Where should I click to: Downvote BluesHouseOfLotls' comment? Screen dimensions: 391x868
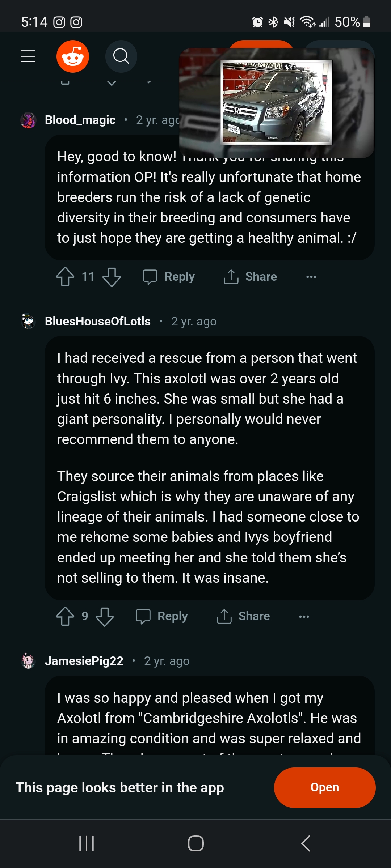105,616
